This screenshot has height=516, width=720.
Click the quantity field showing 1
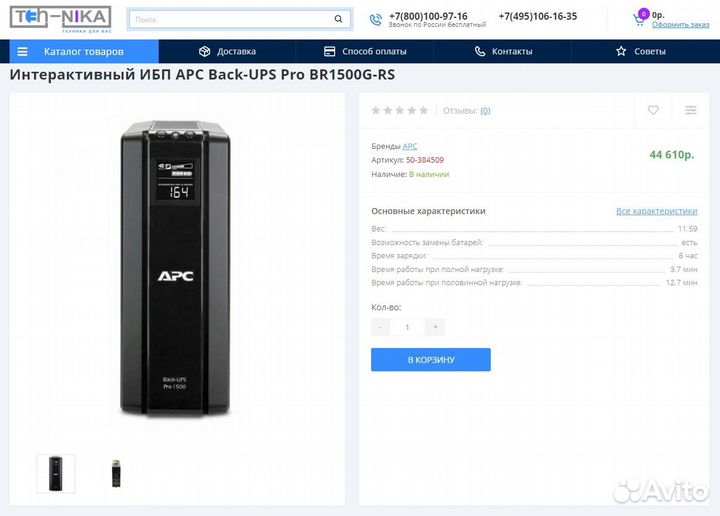[x=407, y=327]
